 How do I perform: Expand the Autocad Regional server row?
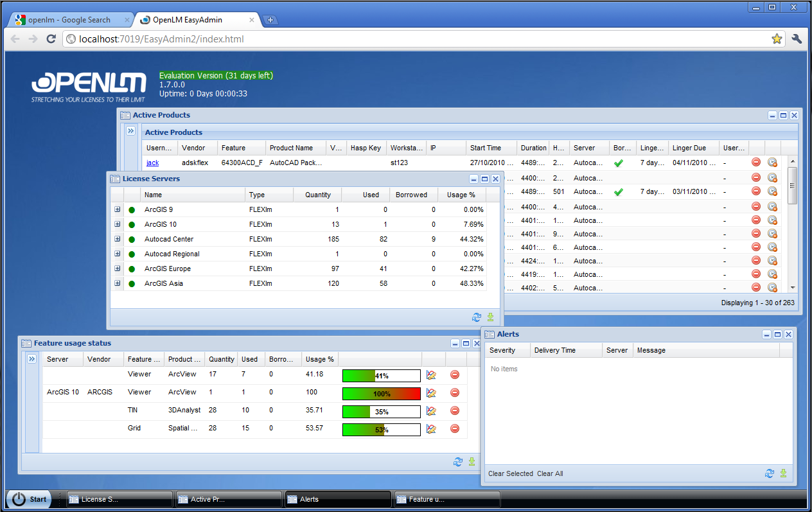pyautogui.click(x=117, y=254)
